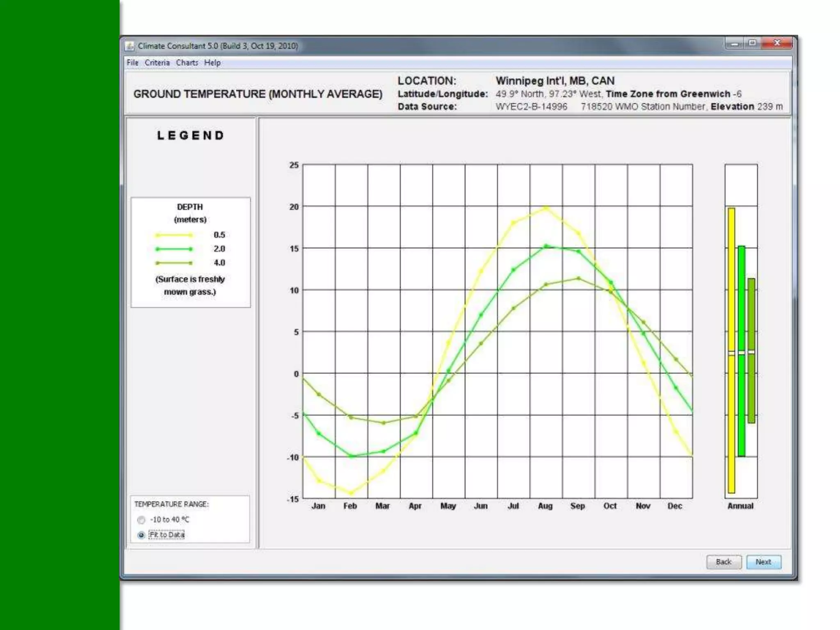This screenshot has height=630, width=840.
Task: Open the File menu
Action: [132, 63]
